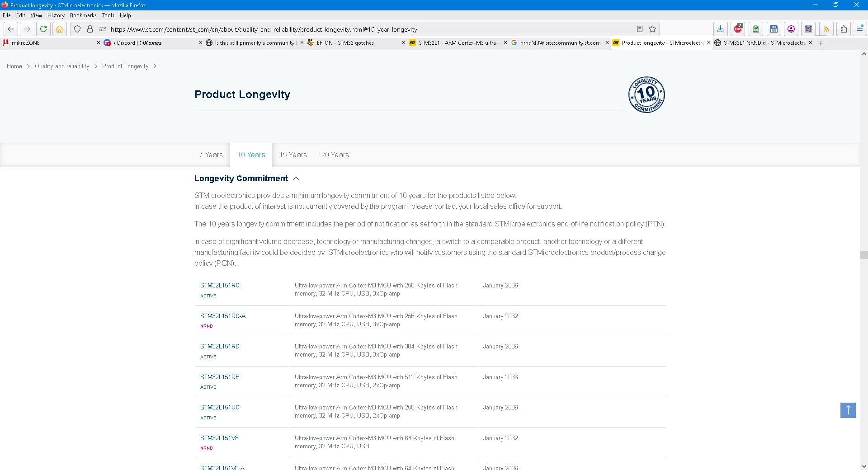This screenshot has width=868, height=470.
Task: Show site security padlock info
Action: coord(90,29)
